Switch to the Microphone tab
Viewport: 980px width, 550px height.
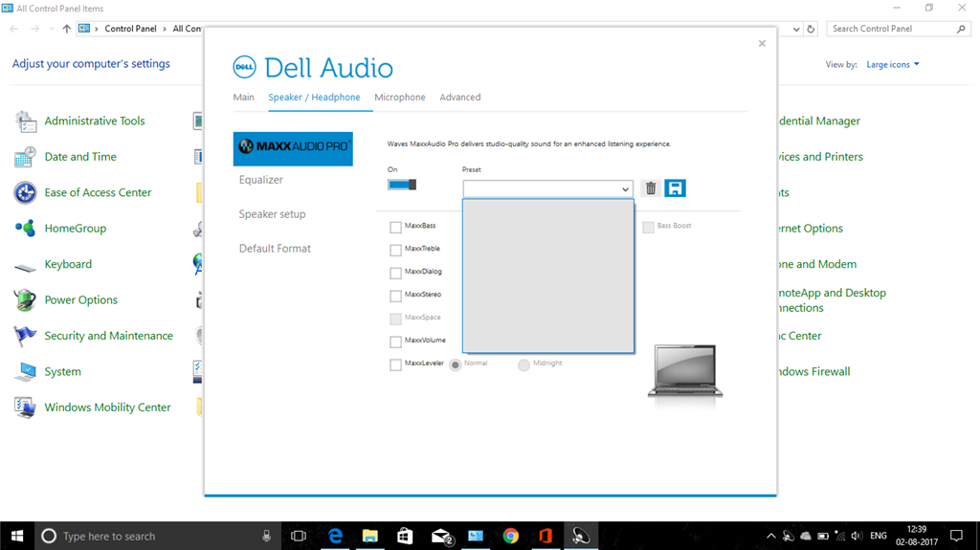click(x=400, y=97)
